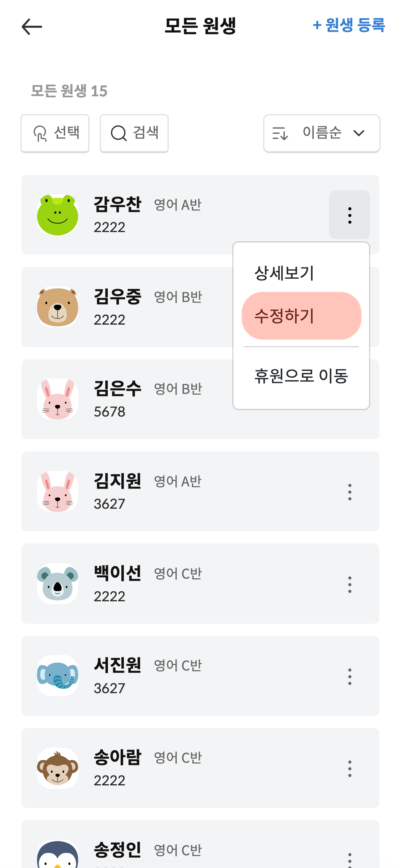Click 백이선's koala avatar
Viewport: 401px width, 868px height.
pyautogui.click(x=58, y=583)
